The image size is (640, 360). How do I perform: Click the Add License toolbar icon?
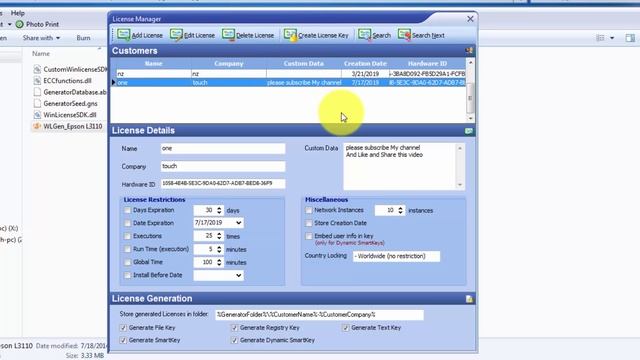coord(124,35)
